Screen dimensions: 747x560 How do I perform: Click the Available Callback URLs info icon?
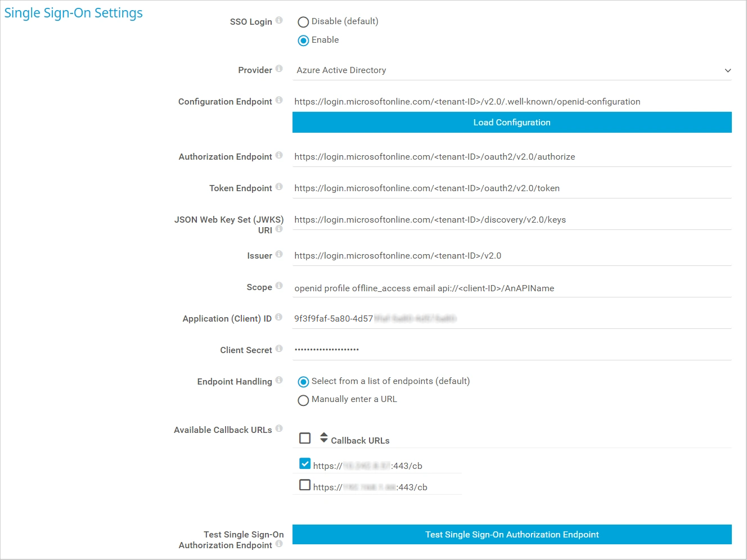tap(279, 429)
